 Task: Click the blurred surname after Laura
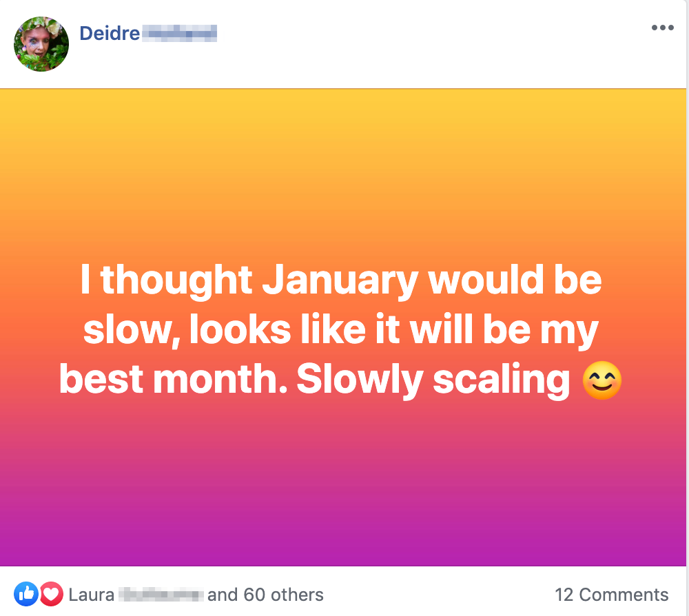(161, 595)
